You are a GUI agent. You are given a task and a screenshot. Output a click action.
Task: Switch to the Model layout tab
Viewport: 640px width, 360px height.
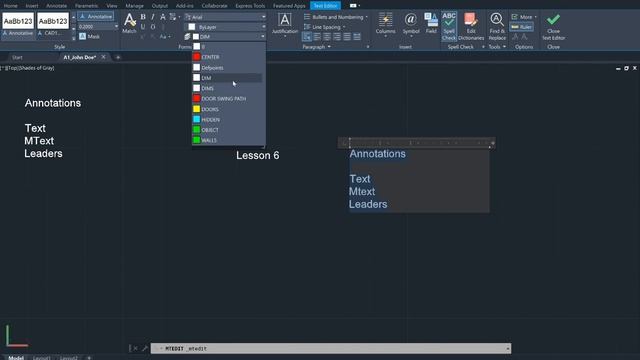click(x=16, y=358)
